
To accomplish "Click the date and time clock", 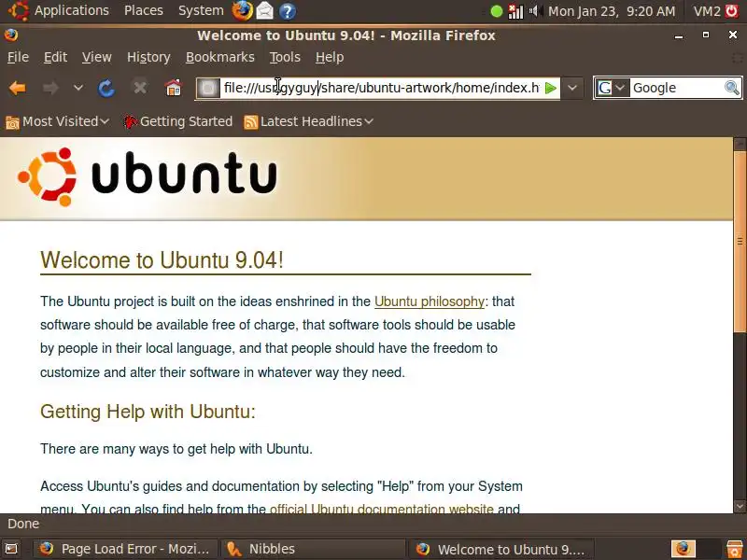I will click(x=612, y=11).
